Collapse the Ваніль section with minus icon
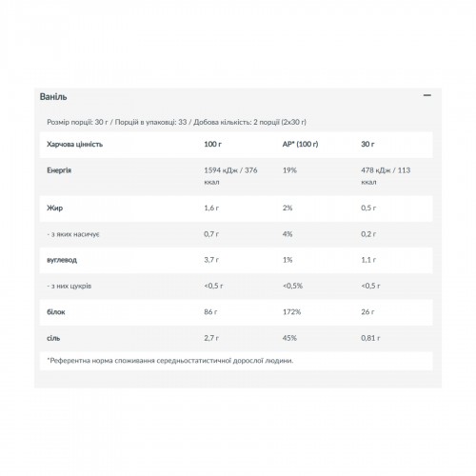Image resolution: width=476 pixels, height=476 pixels. click(427, 95)
